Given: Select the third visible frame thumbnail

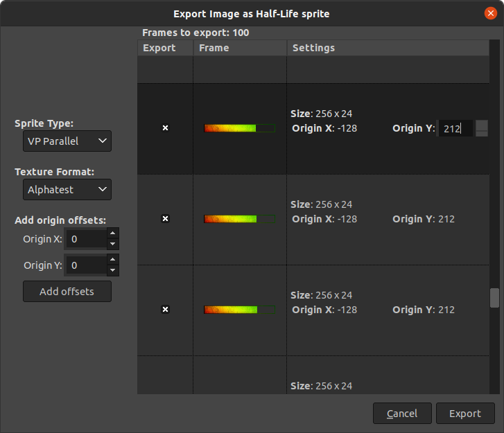Looking at the screenshot, I should coord(239,310).
